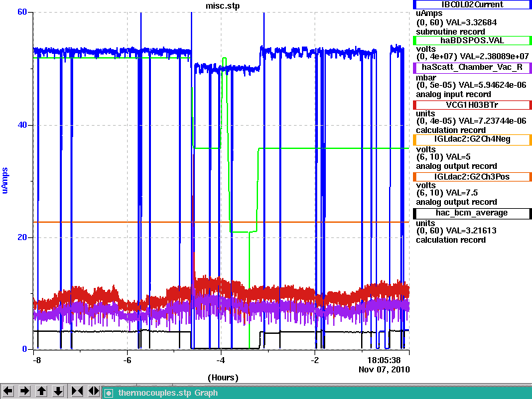
Task: Click the 'uAmps' label under IBC0L02Current
Action: (429, 13)
